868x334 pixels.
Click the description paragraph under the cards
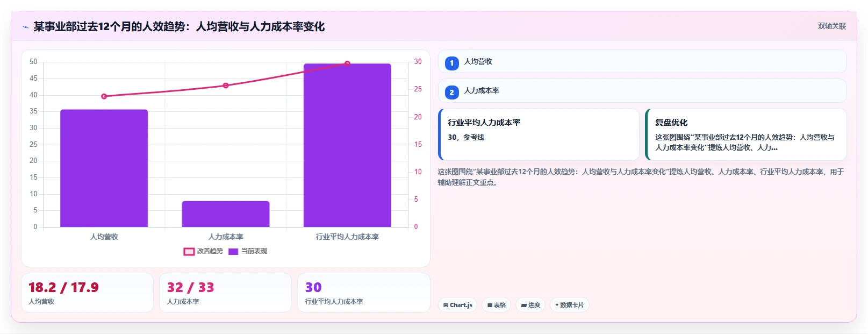click(641, 177)
